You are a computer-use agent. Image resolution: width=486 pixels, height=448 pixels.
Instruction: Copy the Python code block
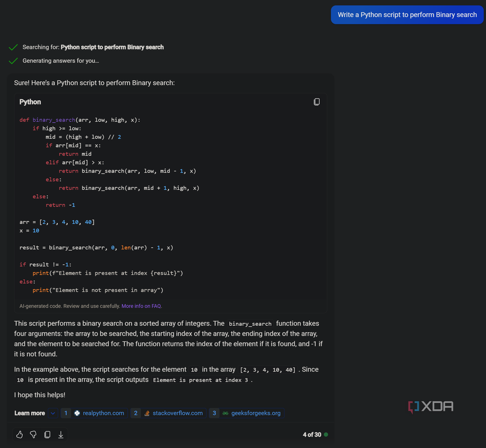coord(316,102)
